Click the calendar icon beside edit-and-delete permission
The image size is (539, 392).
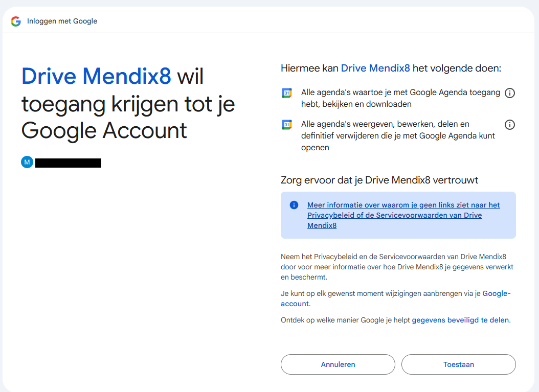(x=287, y=124)
